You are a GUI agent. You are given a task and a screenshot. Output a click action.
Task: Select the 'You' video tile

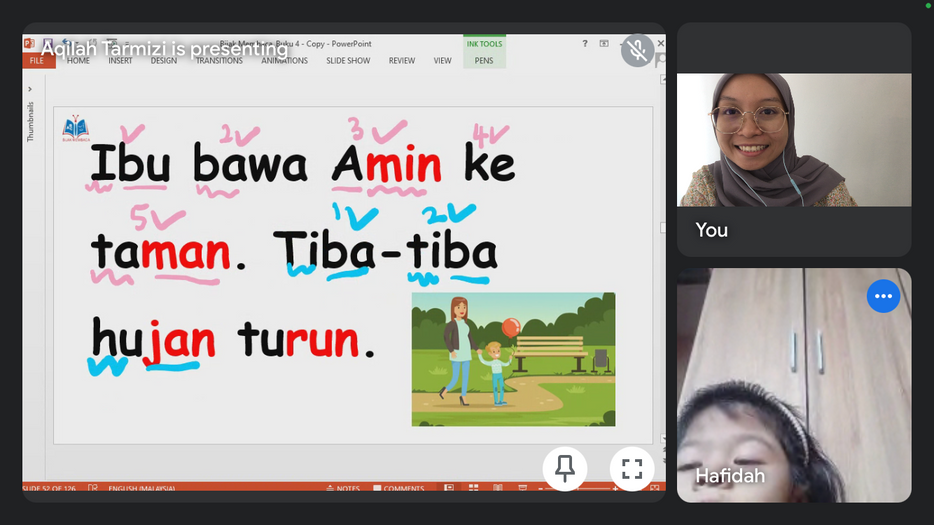coord(794,139)
